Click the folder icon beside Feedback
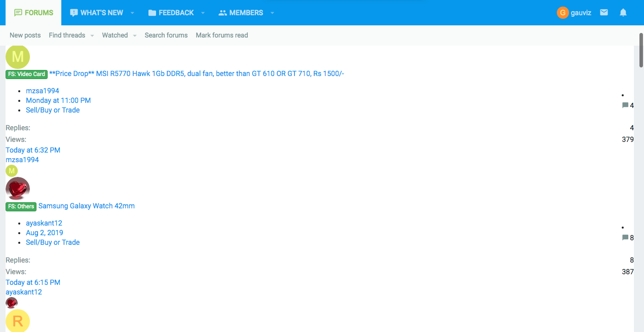The image size is (644, 332). (x=152, y=13)
